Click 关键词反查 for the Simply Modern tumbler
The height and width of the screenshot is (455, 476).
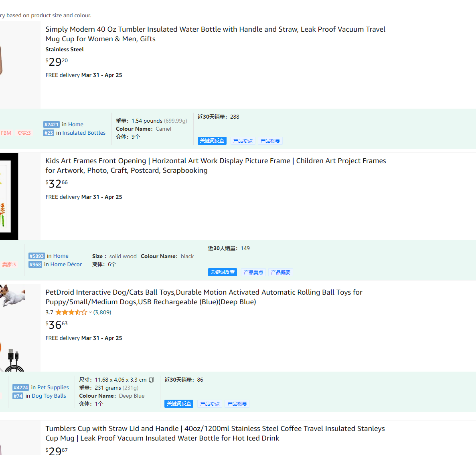point(212,141)
